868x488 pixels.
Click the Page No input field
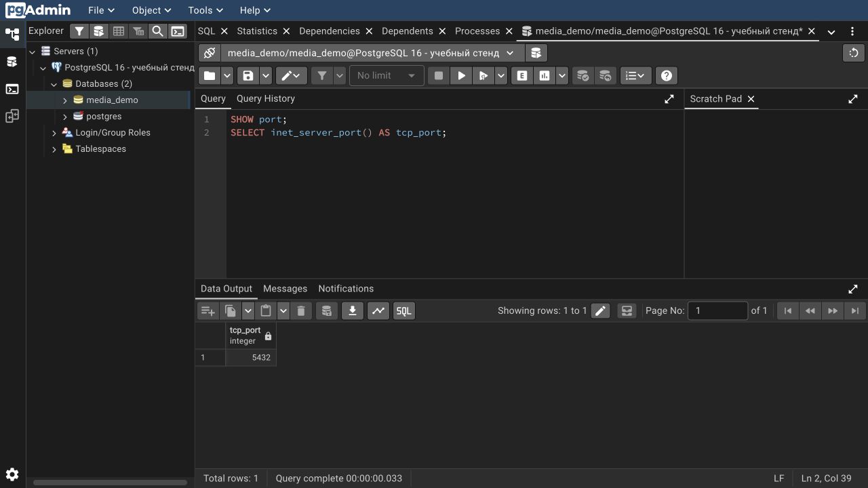pos(717,311)
